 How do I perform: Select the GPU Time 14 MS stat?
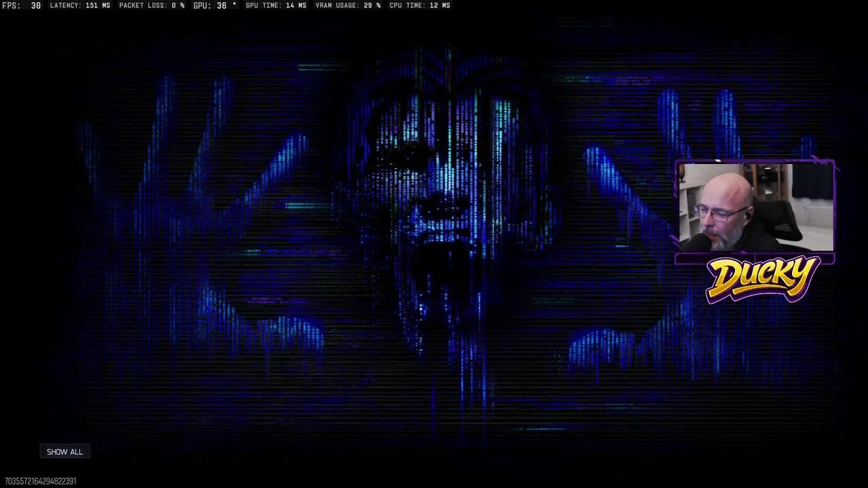tap(275, 5)
